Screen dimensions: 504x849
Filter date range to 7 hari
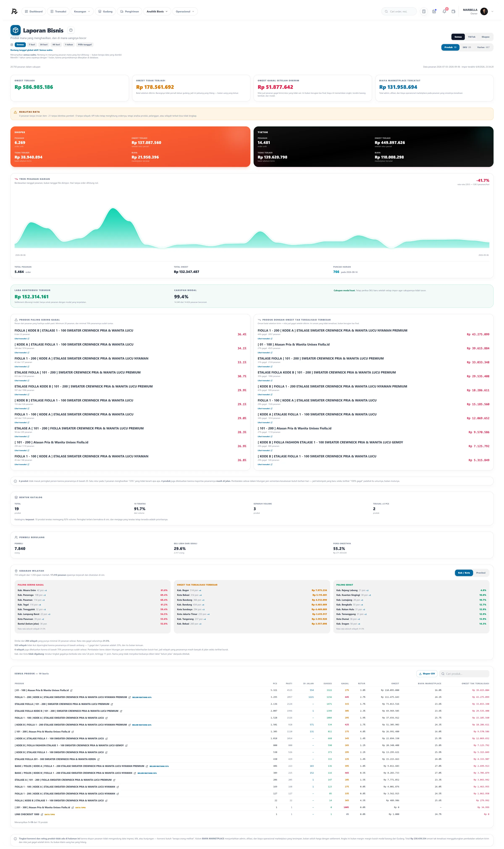pos(32,45)
